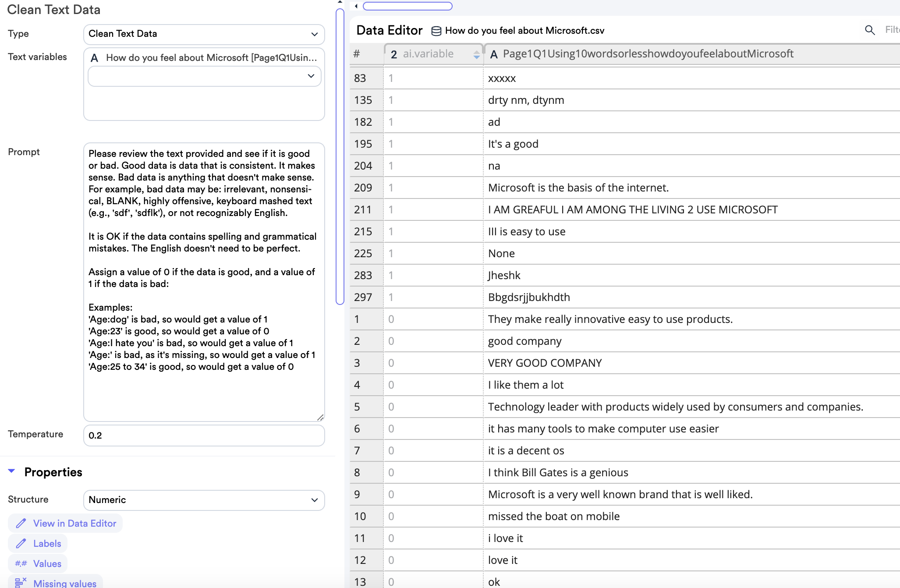900x588 pixels.
Task: Click the text type 'A' icon in the Page1Q1 header
Action: click(x=494, y=54)
